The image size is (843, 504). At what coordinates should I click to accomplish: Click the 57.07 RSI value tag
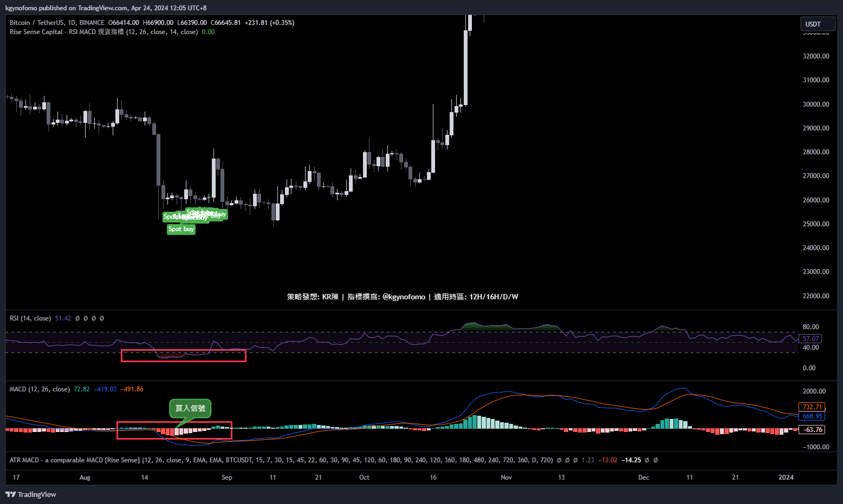click(x=811, y=339)
